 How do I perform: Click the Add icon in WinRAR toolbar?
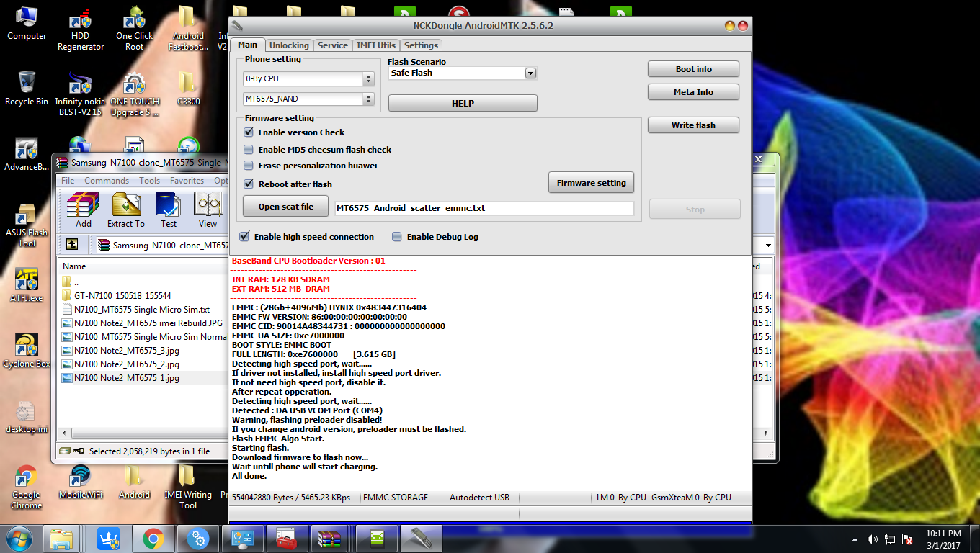pos(83,210)
